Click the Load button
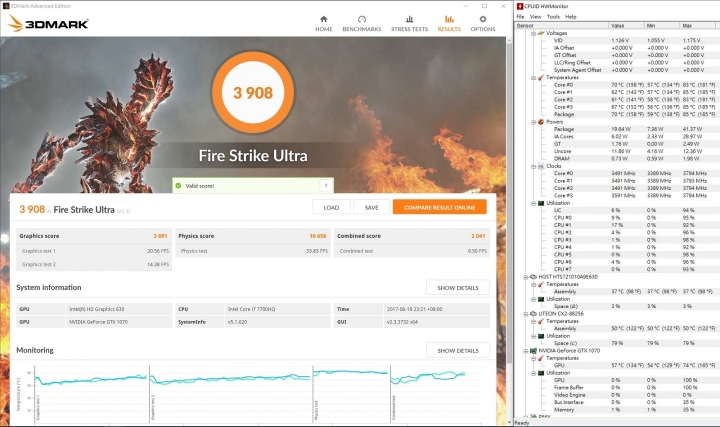Viewport: 720px width, 427px height. (x=331, y=208)
